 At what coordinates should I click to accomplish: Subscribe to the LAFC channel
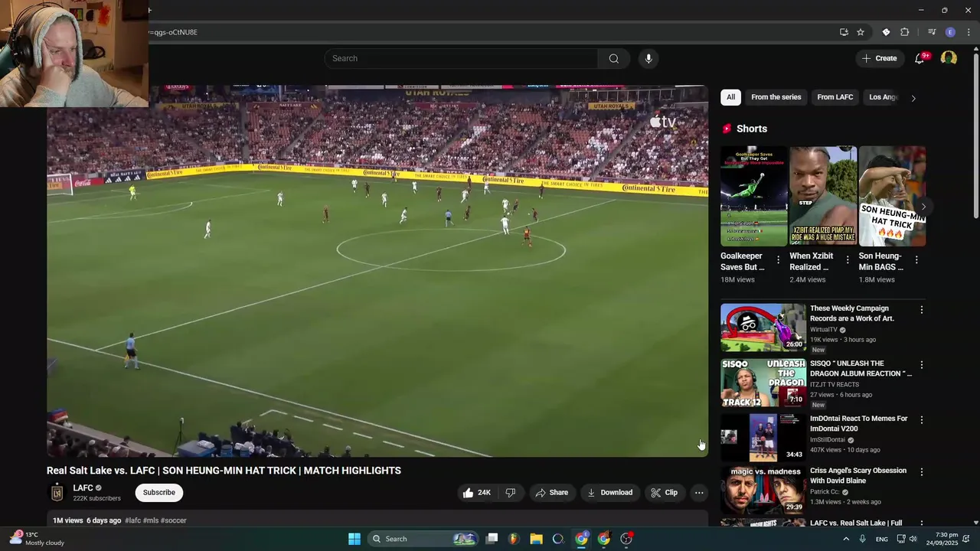tap(159, 493)
